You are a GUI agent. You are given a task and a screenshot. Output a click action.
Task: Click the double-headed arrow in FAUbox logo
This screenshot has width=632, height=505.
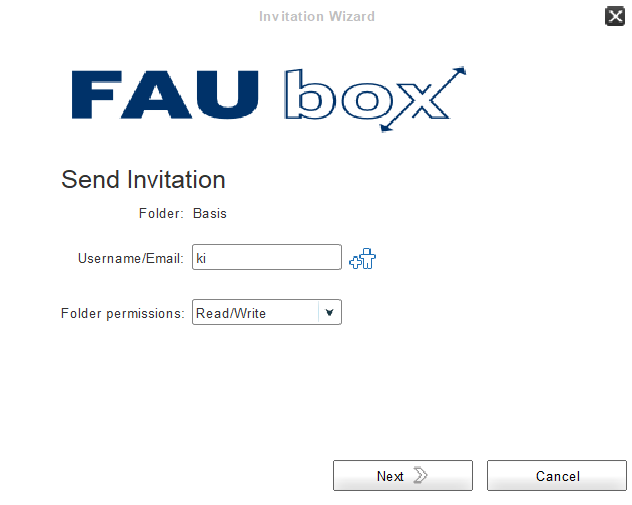423,99
